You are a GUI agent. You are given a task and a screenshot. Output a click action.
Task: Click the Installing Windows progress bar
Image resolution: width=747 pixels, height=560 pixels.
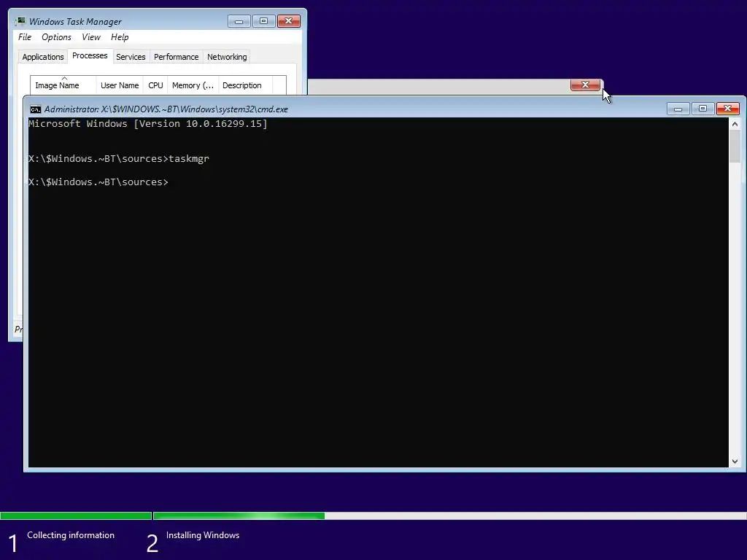(449, 516)
